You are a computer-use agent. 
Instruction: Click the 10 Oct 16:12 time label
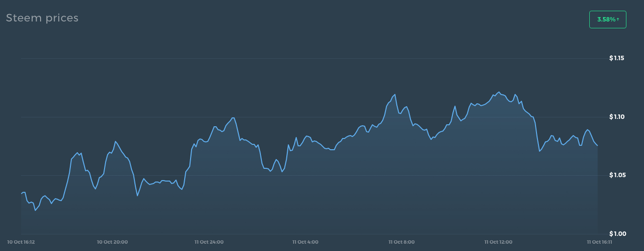pos(22,242)
